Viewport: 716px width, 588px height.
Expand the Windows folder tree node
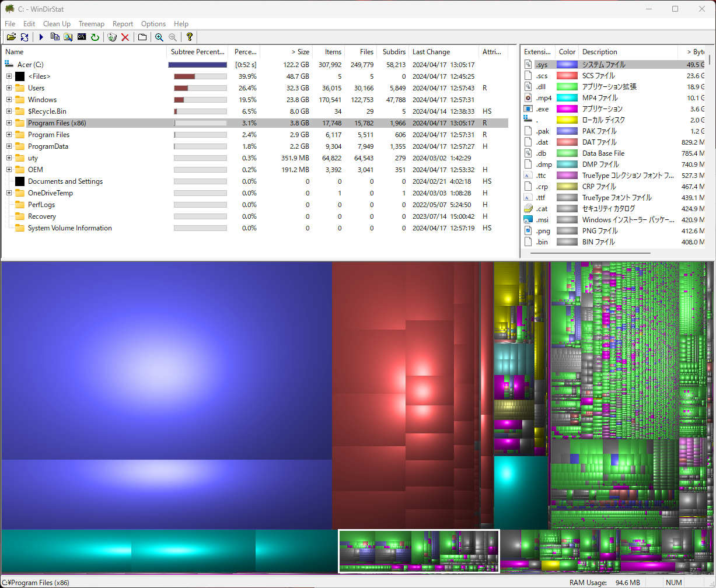(x=9, y=100)
